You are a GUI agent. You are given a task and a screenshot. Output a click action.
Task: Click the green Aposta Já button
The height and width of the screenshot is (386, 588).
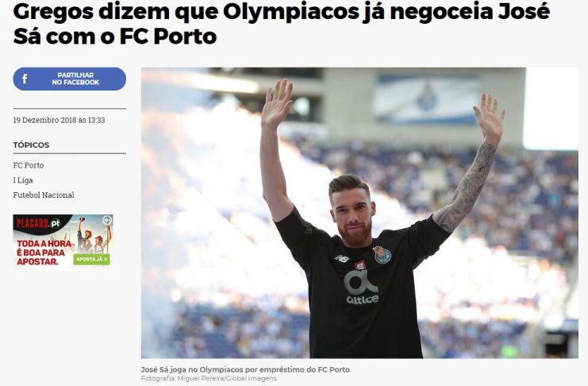pyautogui.click(x=91, y=259)
